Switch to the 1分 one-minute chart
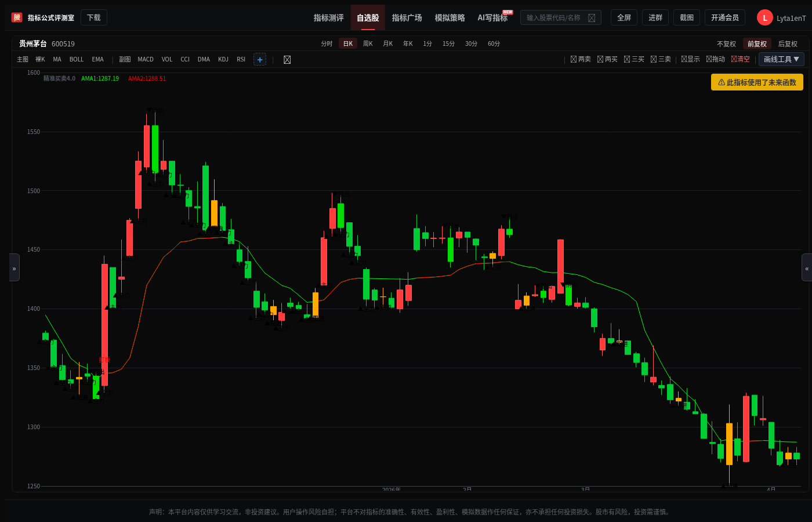 (427, 44)
